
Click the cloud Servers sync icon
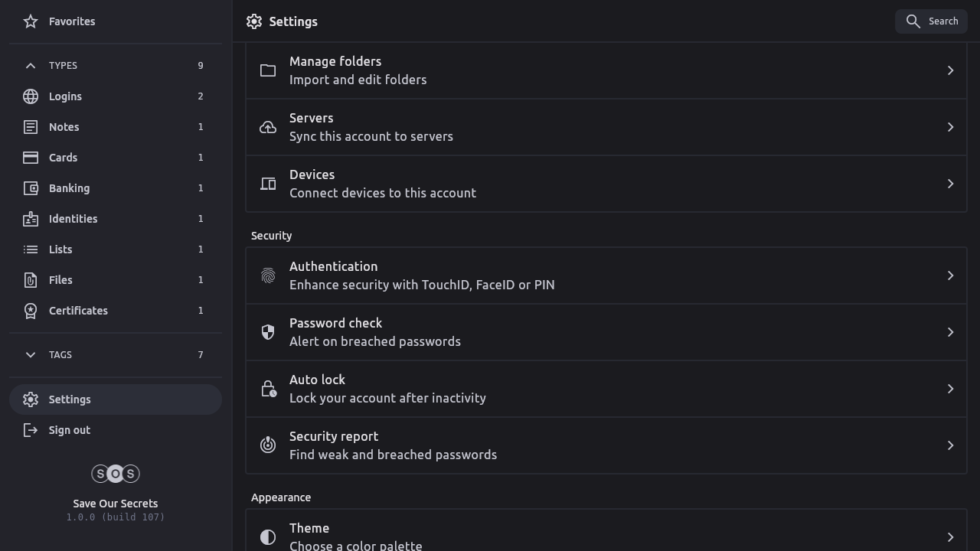tap(268, 127)
